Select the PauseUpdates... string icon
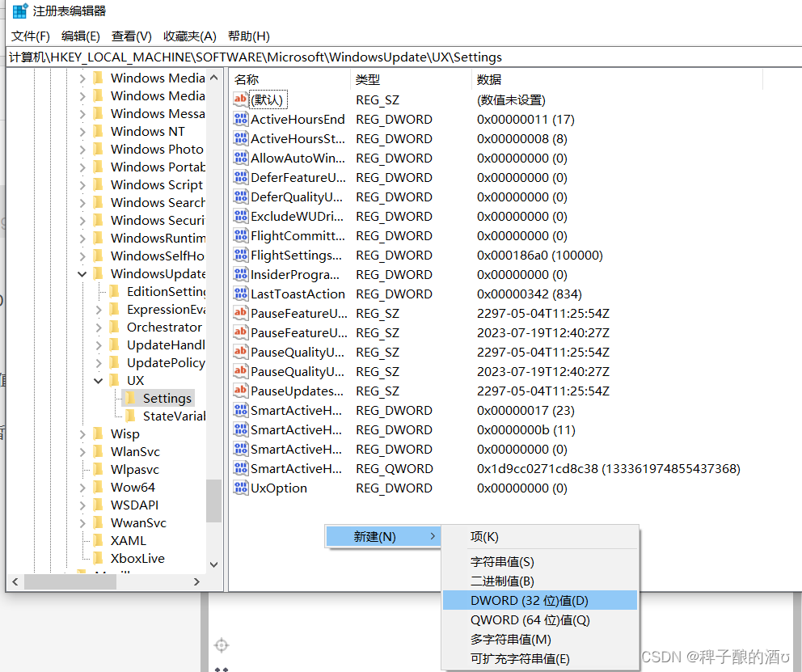802x672 pixels. 240,391
